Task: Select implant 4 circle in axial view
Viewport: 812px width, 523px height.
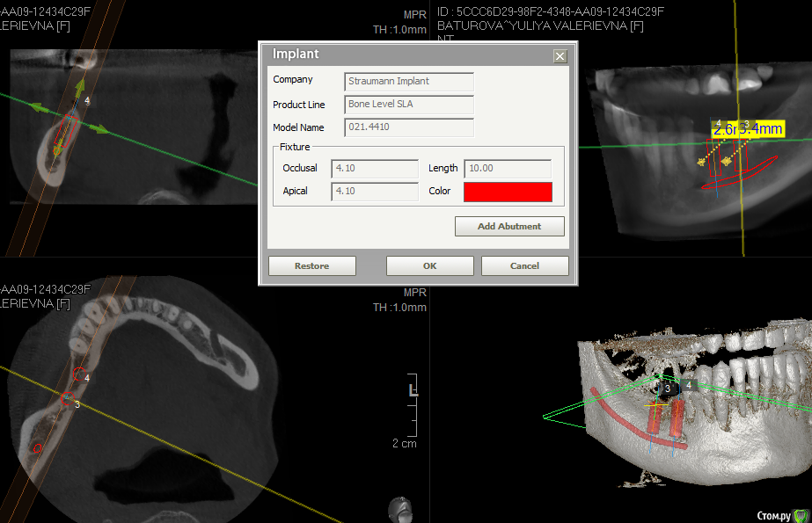Action: 79,373
